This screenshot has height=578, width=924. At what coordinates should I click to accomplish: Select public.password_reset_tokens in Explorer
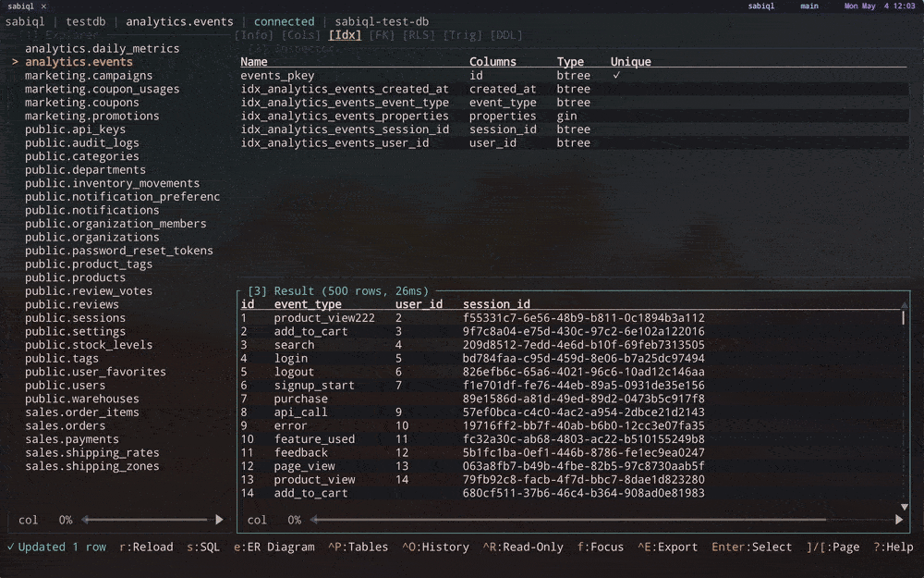click(x=119, y=250)
